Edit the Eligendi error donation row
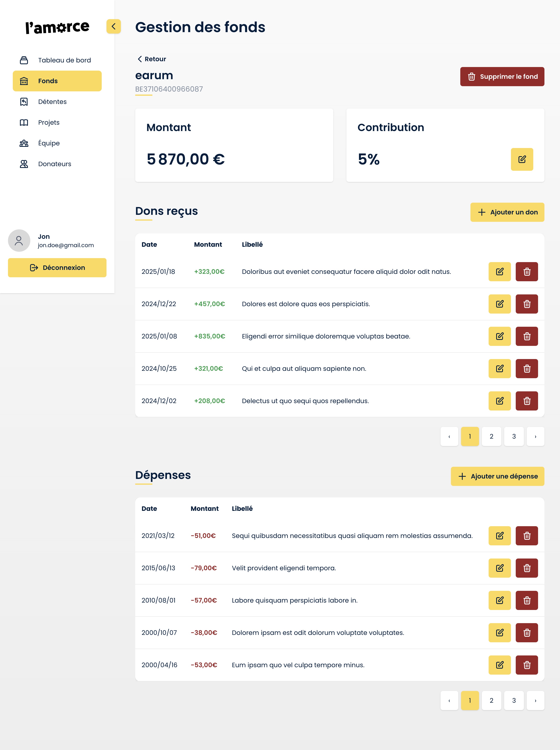 pyautogui.click(x=499, y=336)
